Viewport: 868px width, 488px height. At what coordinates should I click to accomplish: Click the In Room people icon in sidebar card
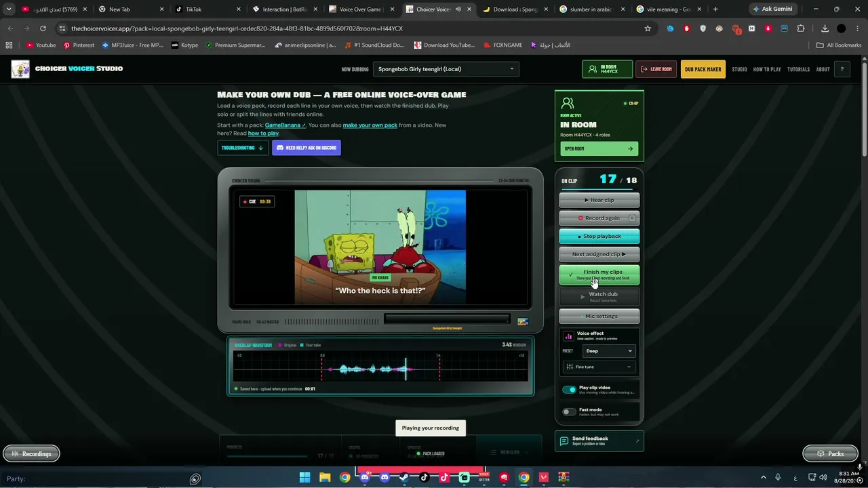tap(568, 103)
